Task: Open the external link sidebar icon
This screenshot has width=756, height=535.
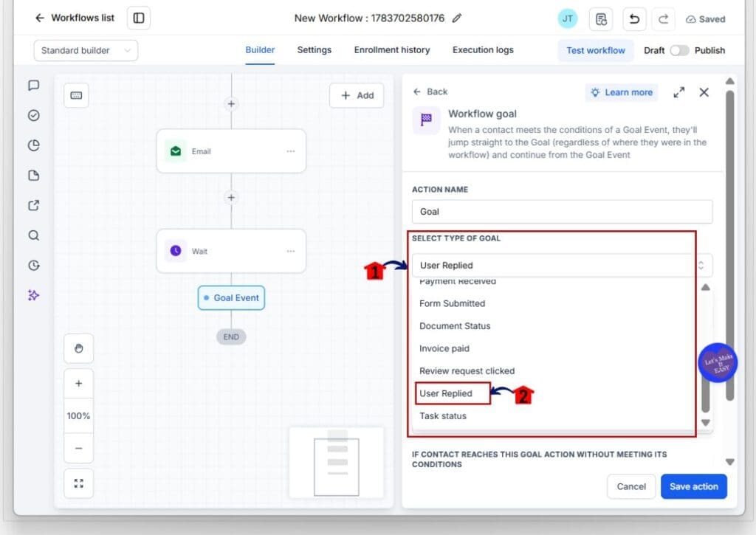Action: tap(33, 205)
